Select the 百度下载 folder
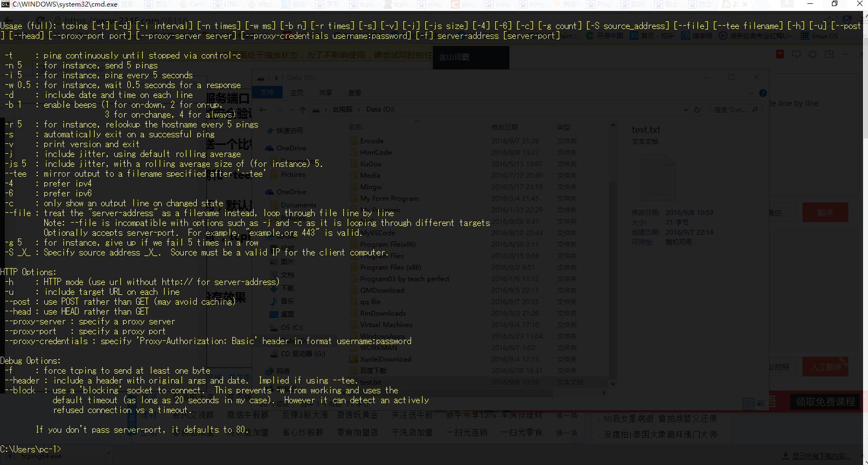 tap(373, 371)
